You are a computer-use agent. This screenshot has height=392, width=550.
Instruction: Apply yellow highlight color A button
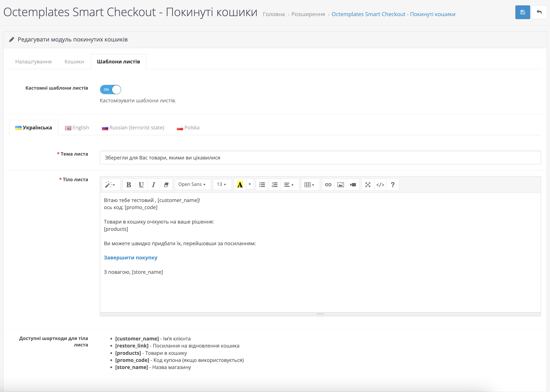click(x=240, y=185)
